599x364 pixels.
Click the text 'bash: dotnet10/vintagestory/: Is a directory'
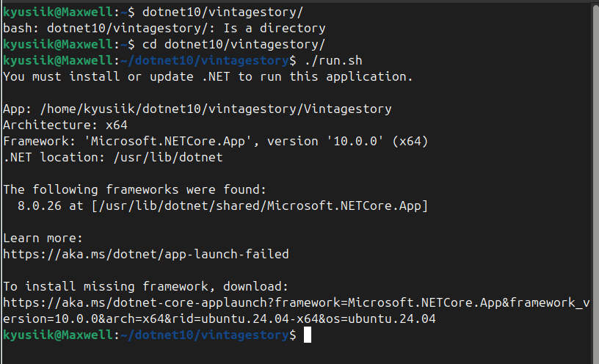[x=164, y=29]
